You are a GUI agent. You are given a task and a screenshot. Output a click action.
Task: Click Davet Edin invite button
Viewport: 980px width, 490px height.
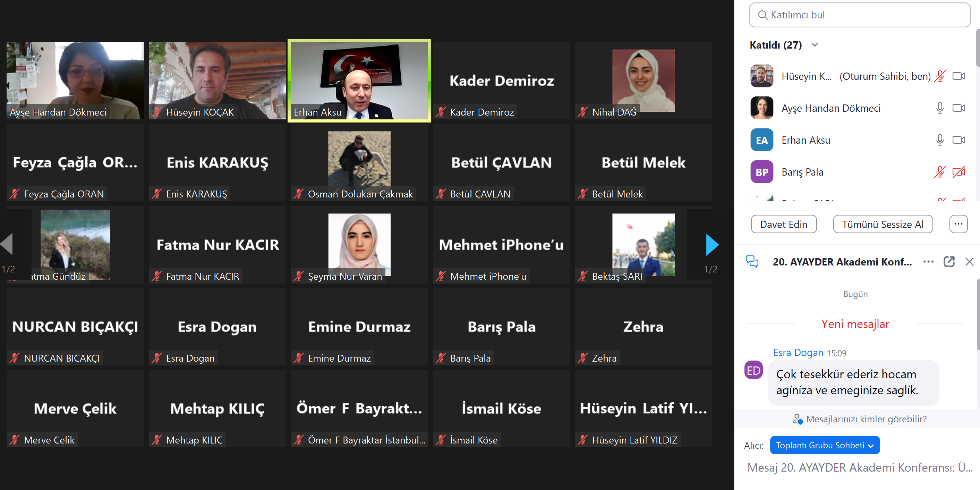783,224
